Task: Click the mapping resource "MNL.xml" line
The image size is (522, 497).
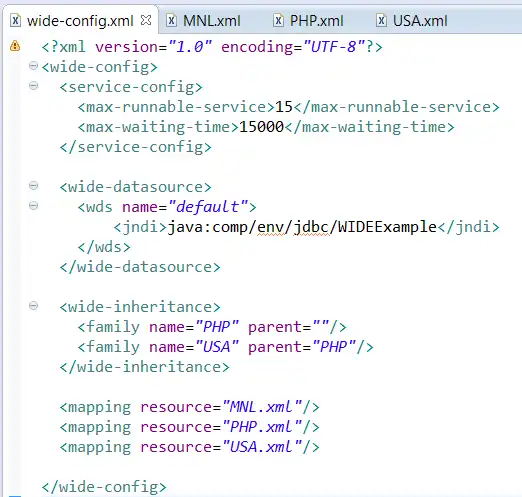Action: 189,407
